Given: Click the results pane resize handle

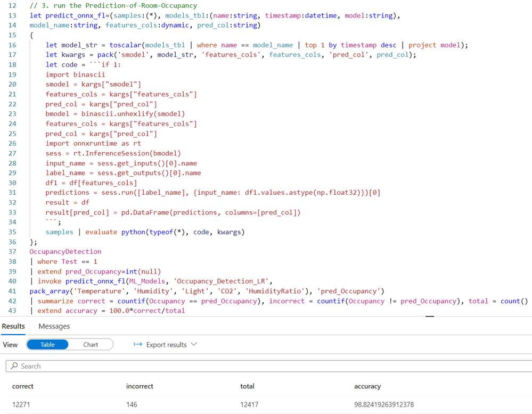Looking at the screenshot, I should 430,316.
